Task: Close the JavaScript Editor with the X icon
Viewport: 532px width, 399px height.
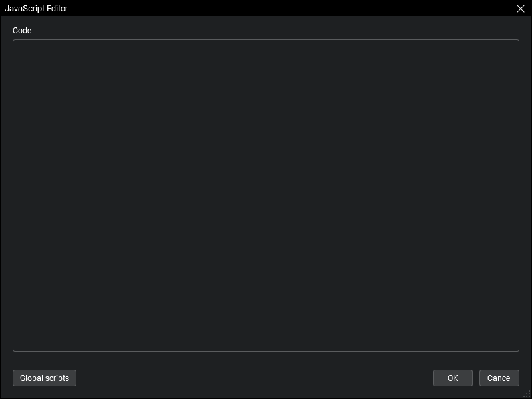Action: coord(521,9)
